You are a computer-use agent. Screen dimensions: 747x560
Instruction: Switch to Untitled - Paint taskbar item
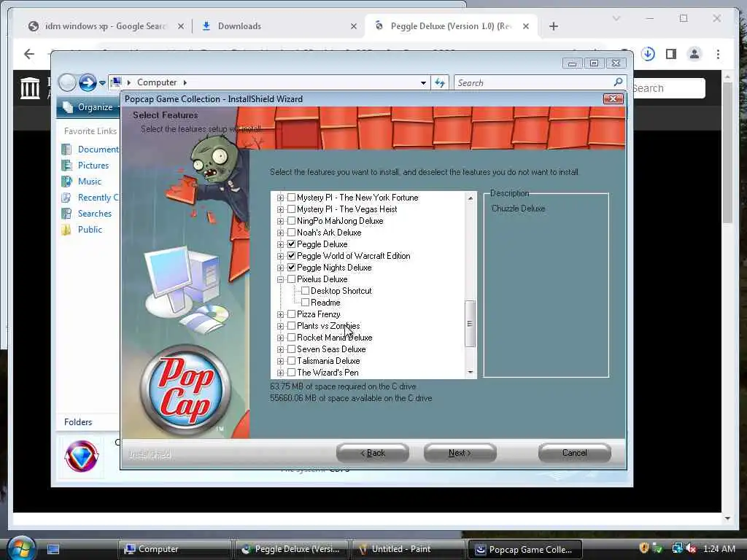pos(408,549)
